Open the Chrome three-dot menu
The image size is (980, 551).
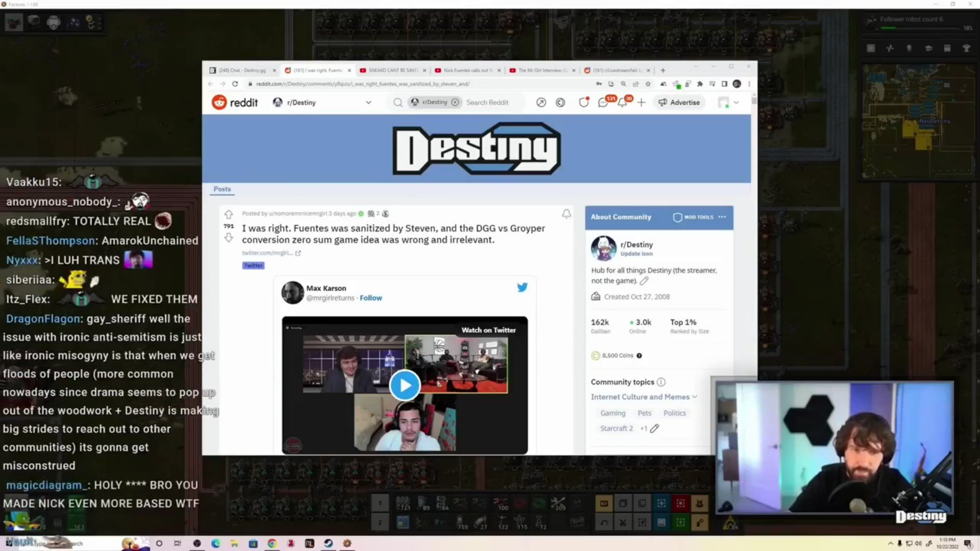[749, 84]
